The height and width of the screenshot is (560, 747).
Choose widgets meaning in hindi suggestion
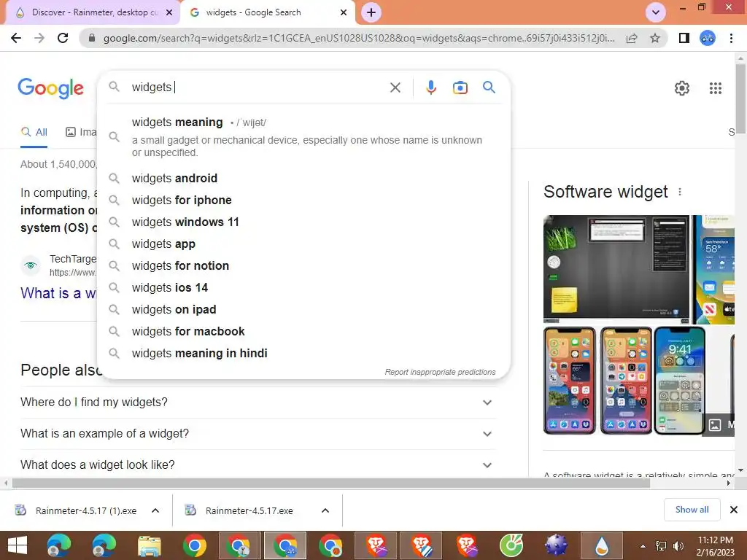click(303, 354)
